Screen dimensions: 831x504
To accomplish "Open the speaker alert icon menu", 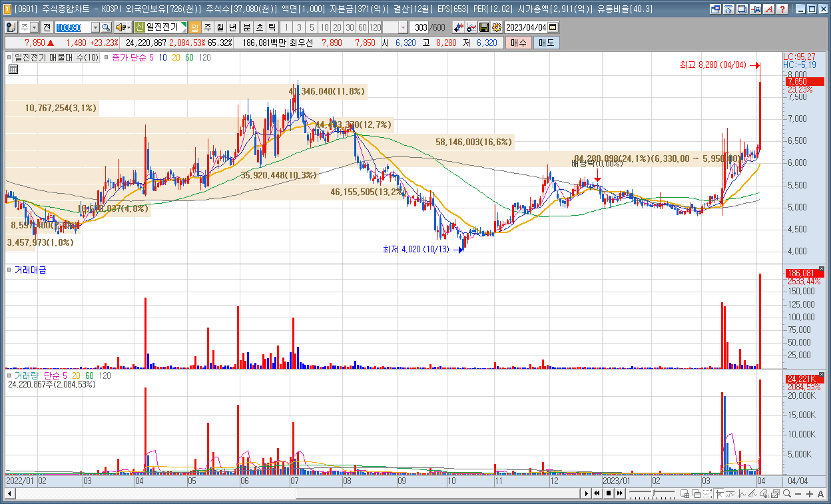I will point(123,27).
